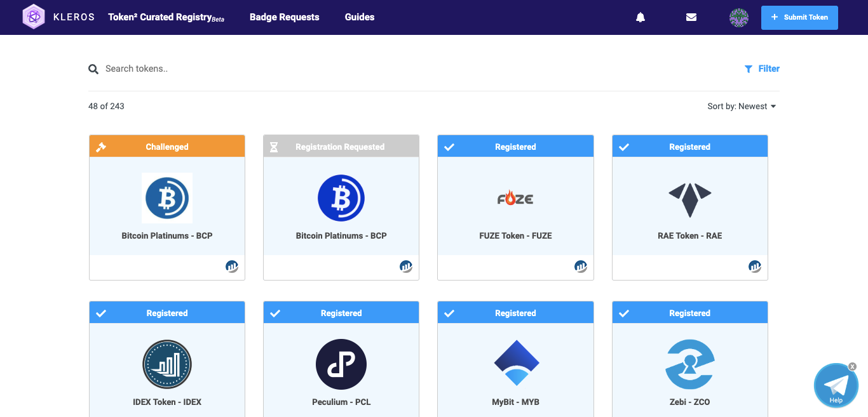Screen dimensions: 868x417
Task: Open the Sort by: Newest dropdown
Action: pos(742,106)
